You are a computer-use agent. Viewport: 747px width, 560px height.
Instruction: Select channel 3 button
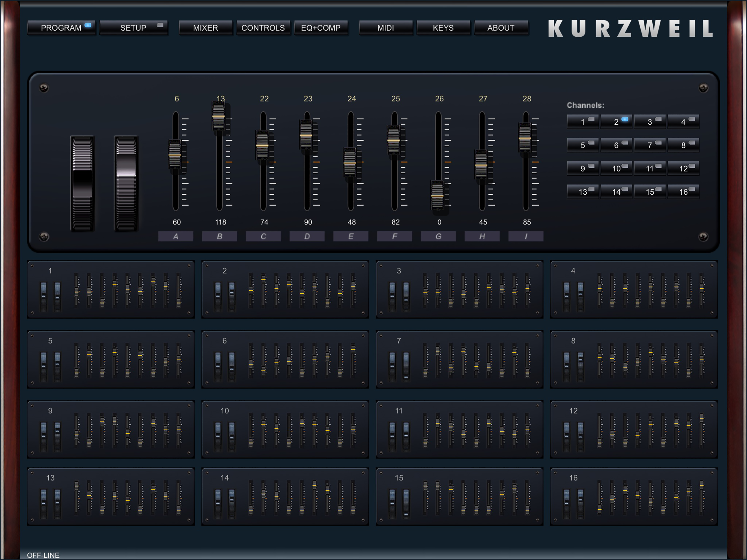coord(650,122)
